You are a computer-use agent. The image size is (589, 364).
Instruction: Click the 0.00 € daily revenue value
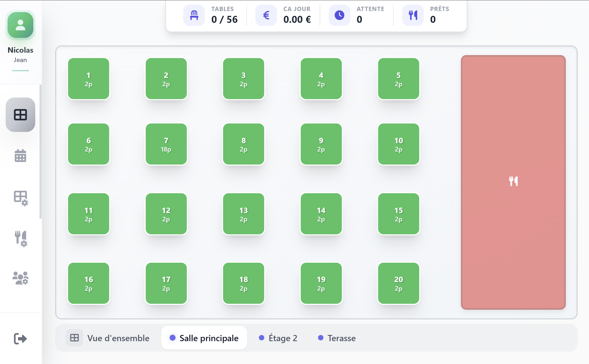pos(297,19)
